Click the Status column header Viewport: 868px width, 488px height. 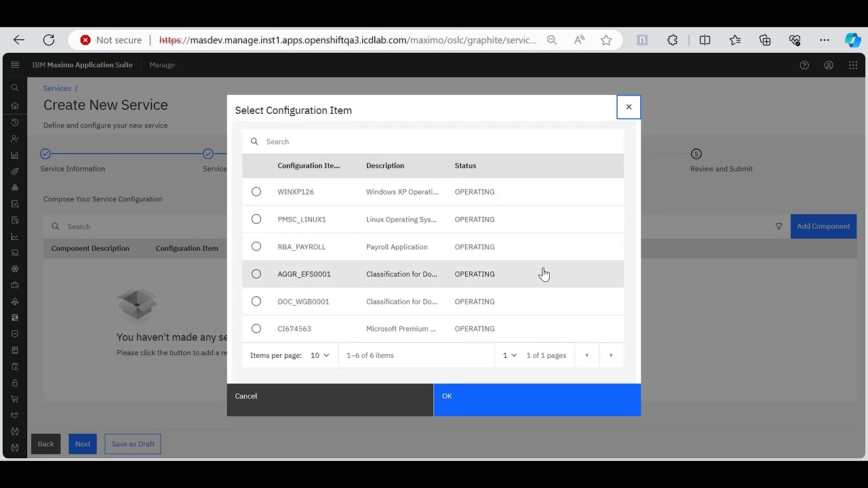465,165
